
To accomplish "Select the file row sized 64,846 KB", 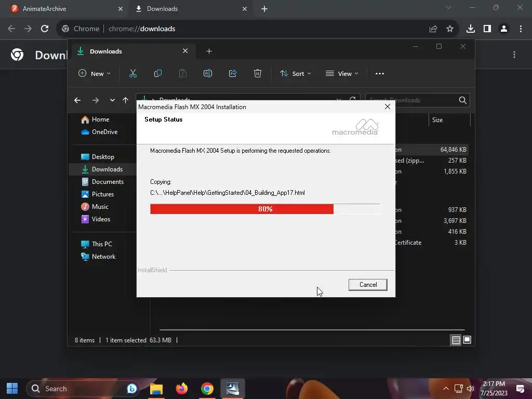I will (x=432, y=150).
